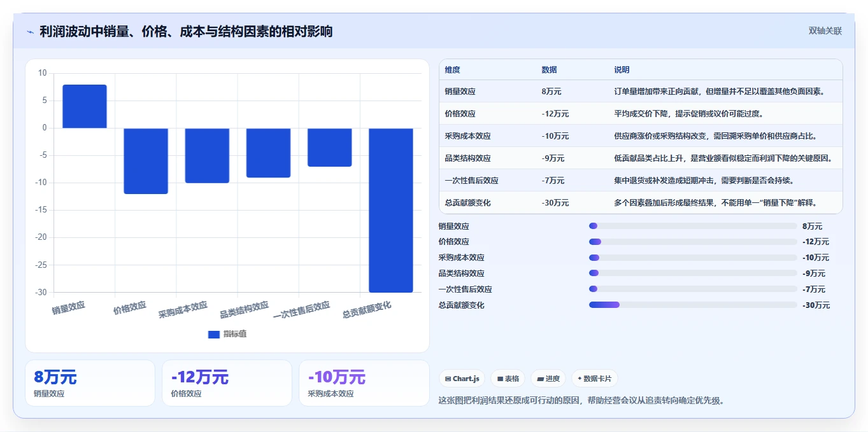
Task: Click the -30万元 table cell
Action: (x=555, y=203)
